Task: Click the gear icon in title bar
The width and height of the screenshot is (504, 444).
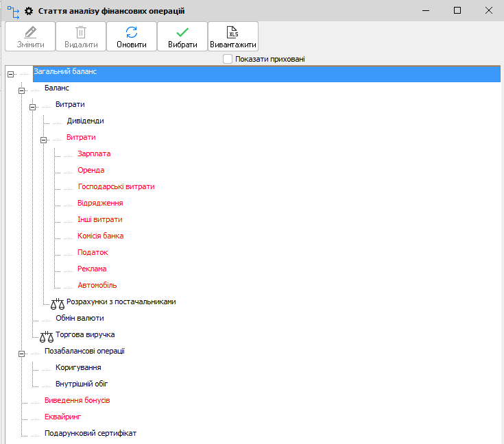Action: (29, 11)
